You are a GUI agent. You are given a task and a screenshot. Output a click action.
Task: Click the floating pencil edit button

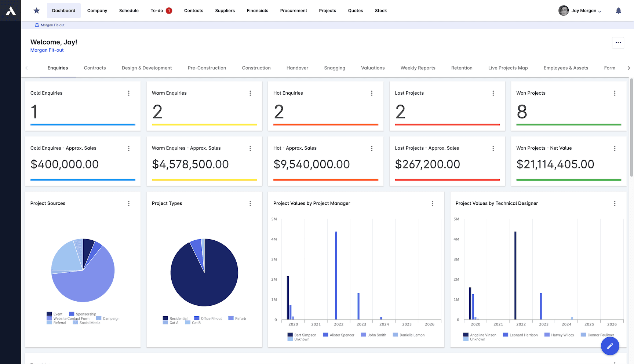[610, 346]
